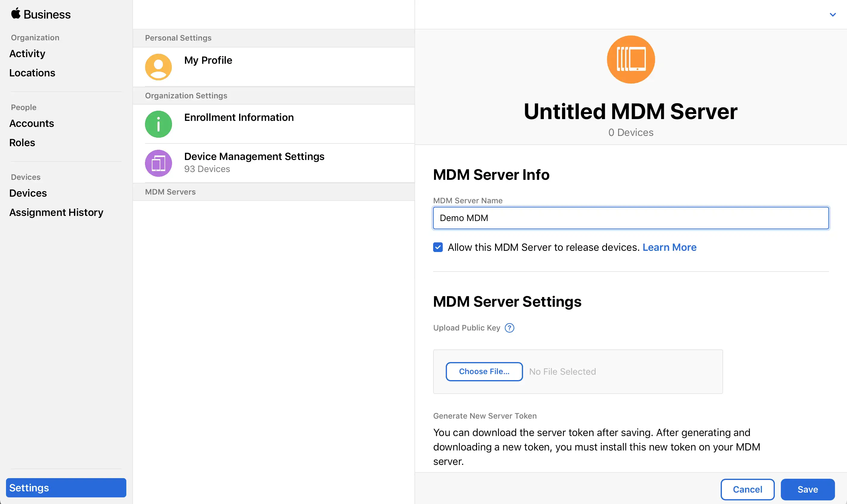The height and width of the screenshot is (504, 847).
Task: Open Accounts under People
Action: [32, 123]
